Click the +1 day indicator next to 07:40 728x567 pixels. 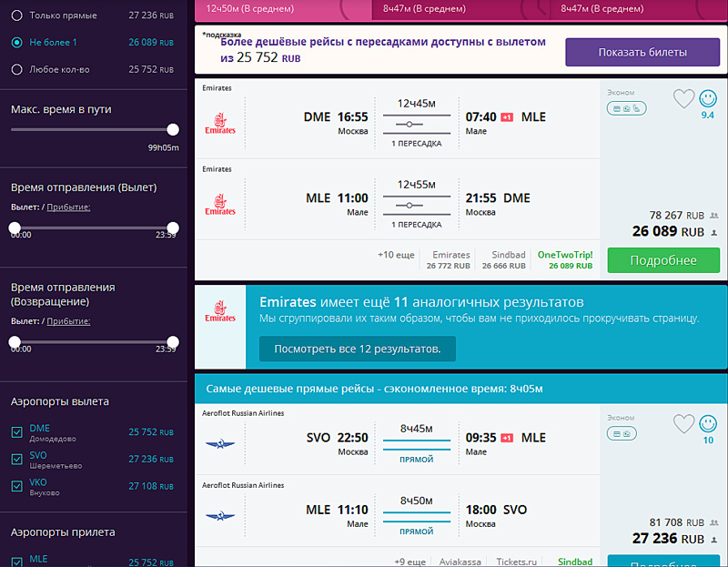tap(507, 117)
